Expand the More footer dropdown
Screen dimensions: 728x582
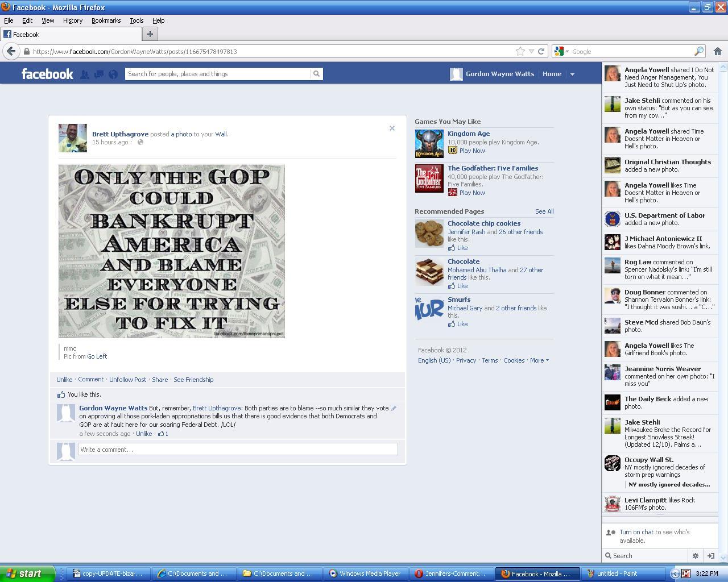[539, 360]
